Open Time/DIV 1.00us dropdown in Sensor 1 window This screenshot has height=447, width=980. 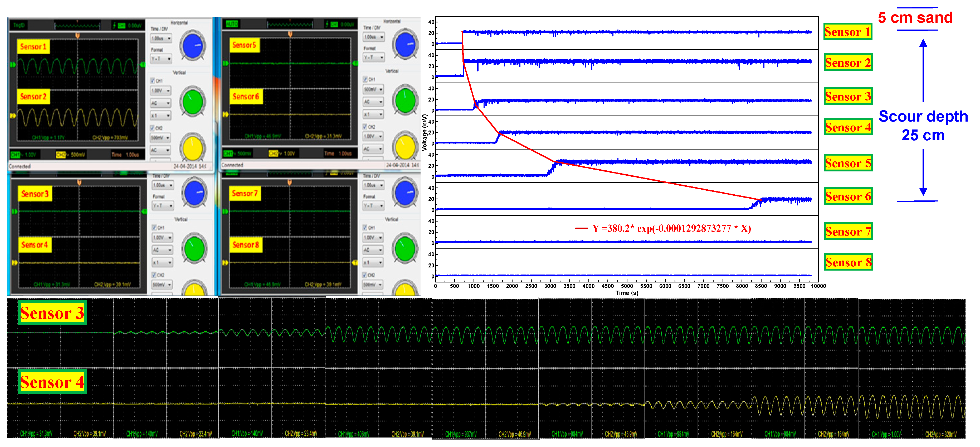click(x=161, y=39)
